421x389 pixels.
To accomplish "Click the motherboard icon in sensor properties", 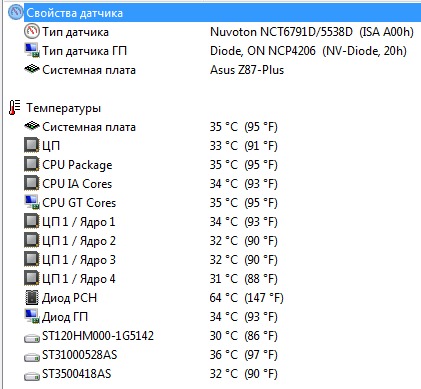I will (32, 69).
